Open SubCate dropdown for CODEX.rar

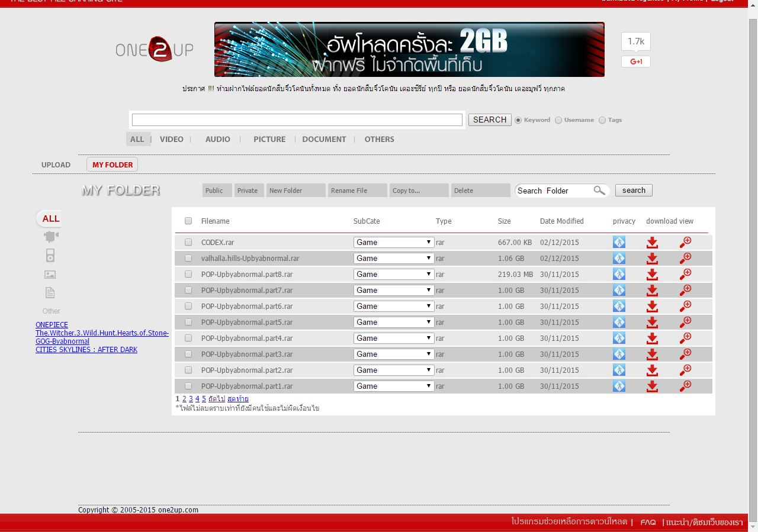click(394, 242)
